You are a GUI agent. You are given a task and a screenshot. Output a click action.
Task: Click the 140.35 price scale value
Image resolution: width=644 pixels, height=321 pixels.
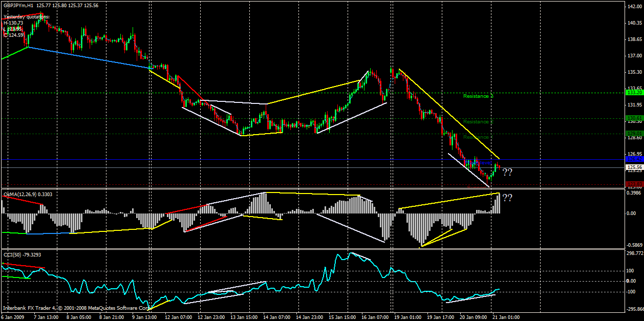[634, 23]
